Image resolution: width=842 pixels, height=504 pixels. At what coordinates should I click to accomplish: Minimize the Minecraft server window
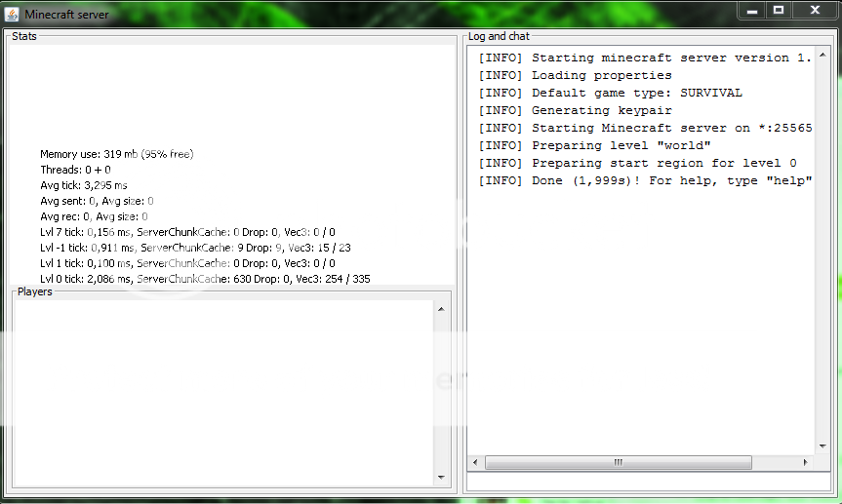pyautogui.click(x=749, y=11)
